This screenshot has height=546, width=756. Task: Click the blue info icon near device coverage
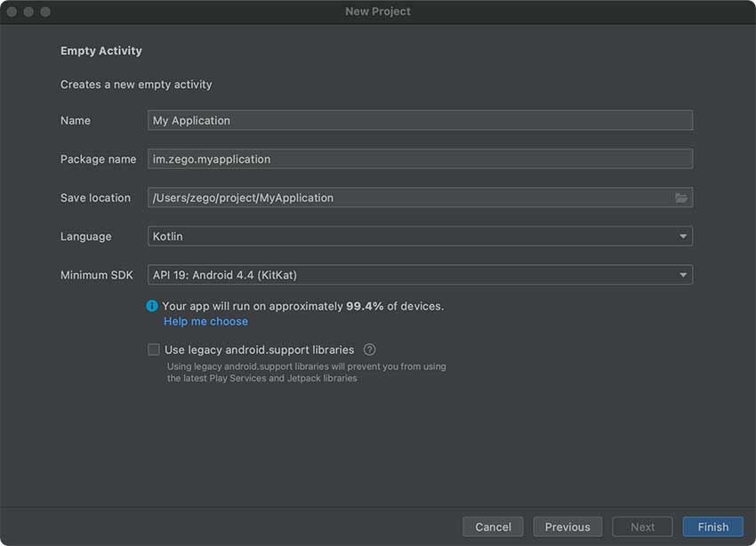pyautogui.click(x=153, y=306)
